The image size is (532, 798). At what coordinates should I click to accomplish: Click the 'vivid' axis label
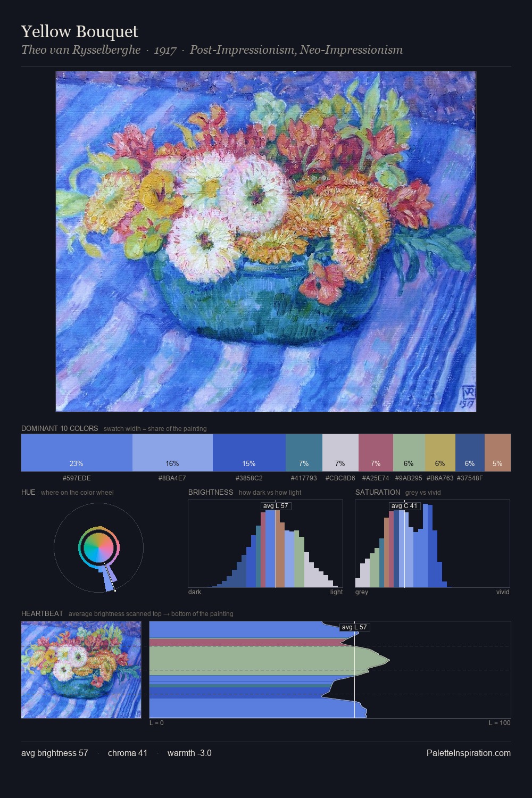pos(503,592)
